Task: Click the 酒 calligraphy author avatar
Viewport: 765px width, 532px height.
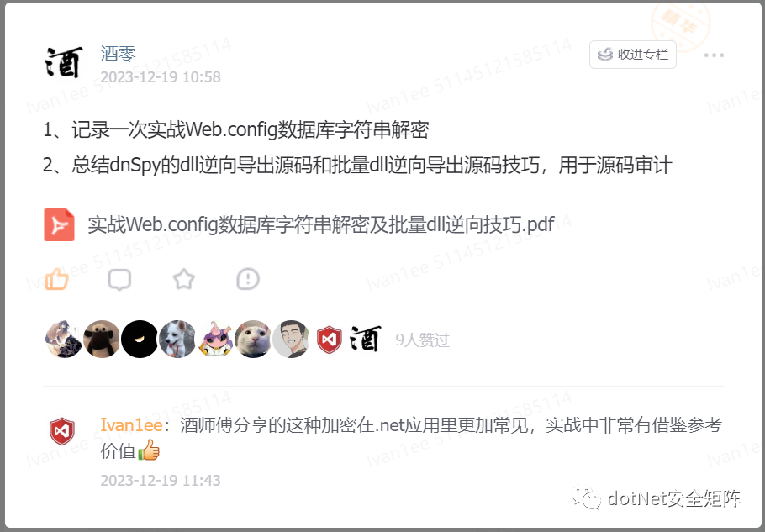Action: [63, 62]
